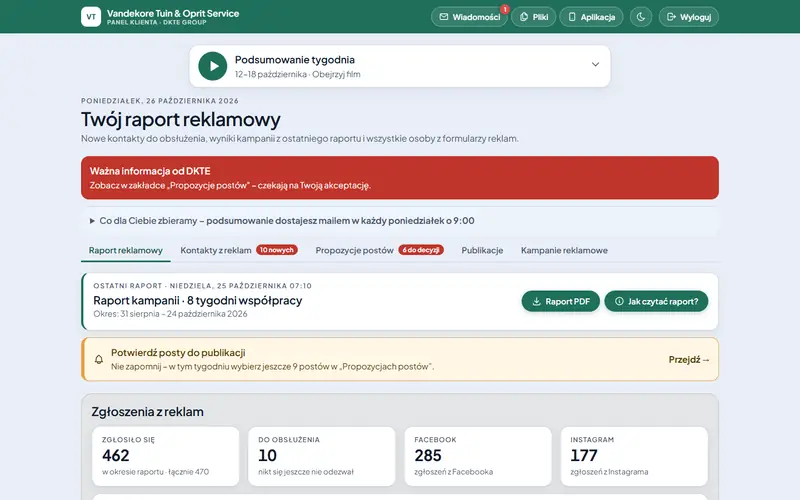Log out using the Wyloguj button
The image size is (800, 500).
click(x=689, y=17)
